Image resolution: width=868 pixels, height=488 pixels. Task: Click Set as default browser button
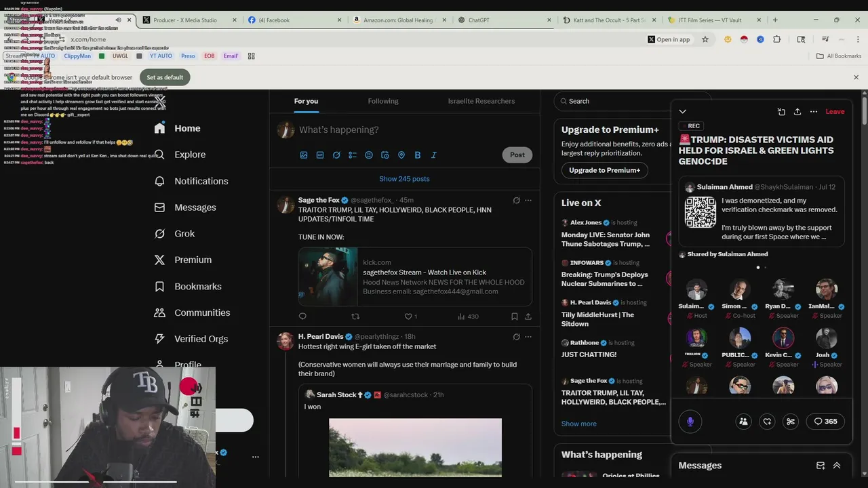coord(165,77)
